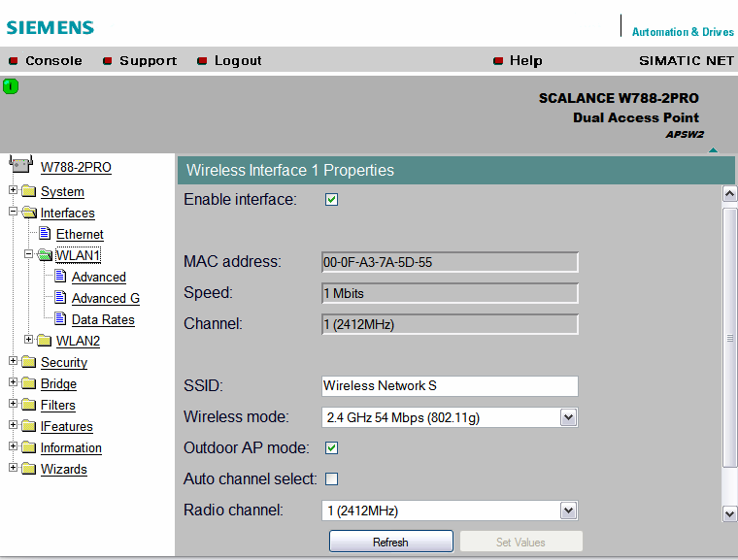738x560 pixels.
Task: Expand the Bridge tree node
Action: point(14,382)
